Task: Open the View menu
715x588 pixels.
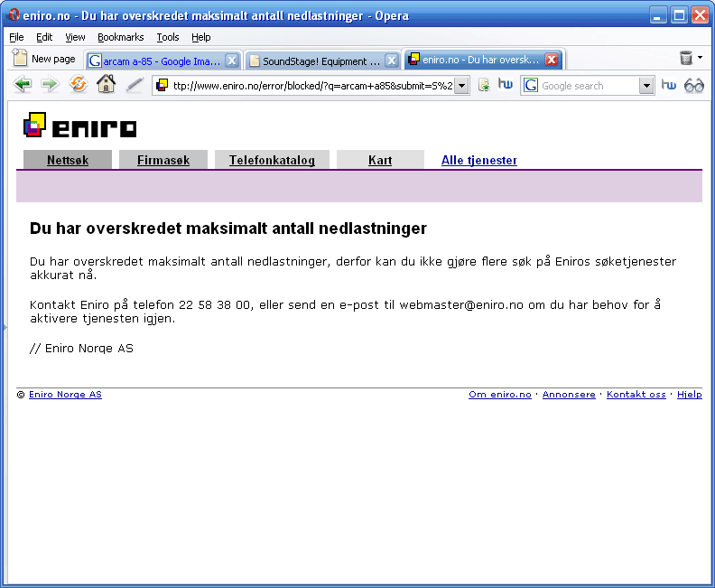Action: (x=75, y=37)
